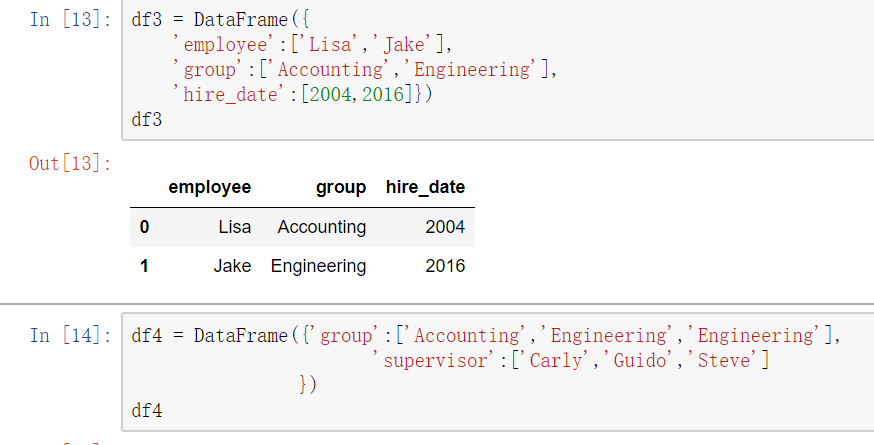
Task: Select the employee column header
Action: [x=209, y=187]
